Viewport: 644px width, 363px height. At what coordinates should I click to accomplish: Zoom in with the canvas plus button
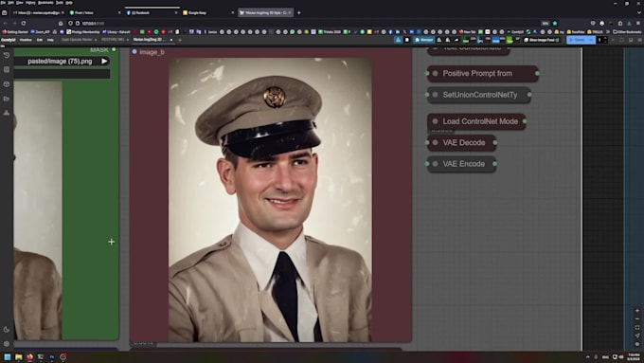click(x=637, y=311)
